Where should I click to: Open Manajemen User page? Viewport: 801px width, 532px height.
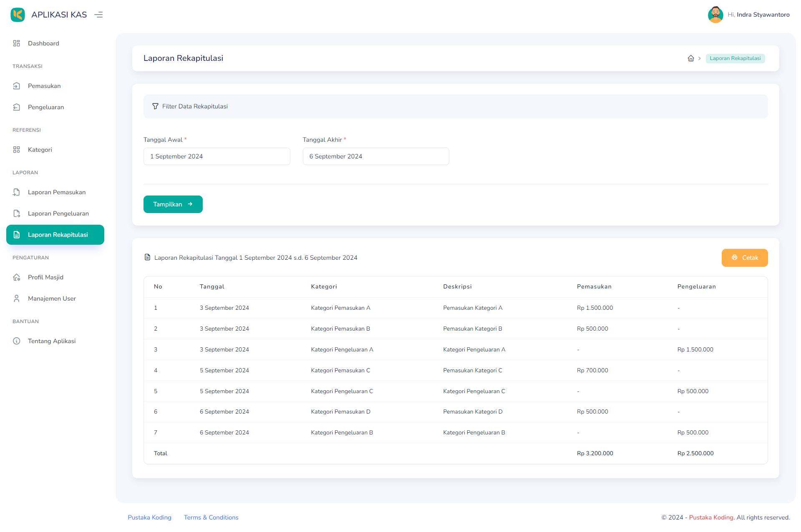[x=52, y=299]
